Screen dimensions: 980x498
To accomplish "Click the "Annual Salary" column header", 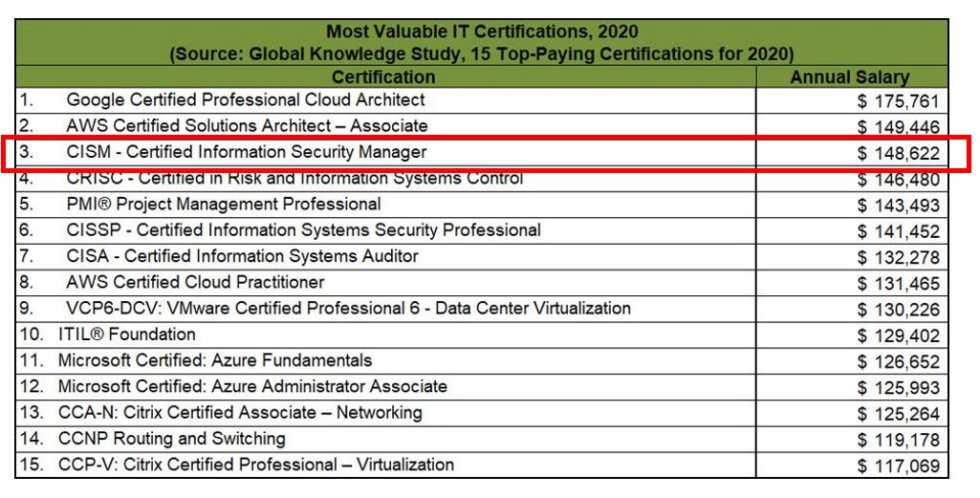I will pyautogui.click(x=849, y=77).
